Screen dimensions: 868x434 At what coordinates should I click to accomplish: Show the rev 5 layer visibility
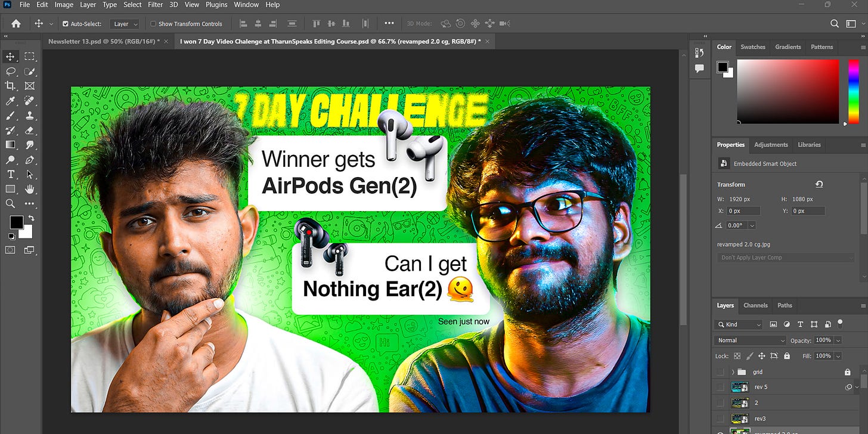click(x=720, y=387)
